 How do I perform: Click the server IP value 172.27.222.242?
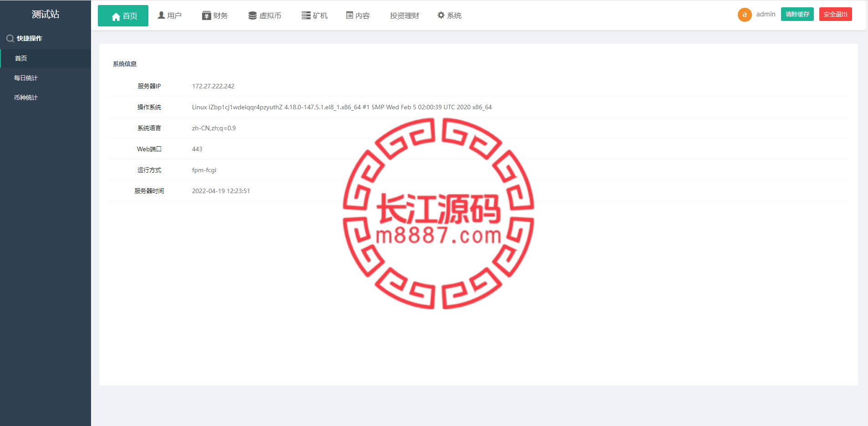[213, 86]
